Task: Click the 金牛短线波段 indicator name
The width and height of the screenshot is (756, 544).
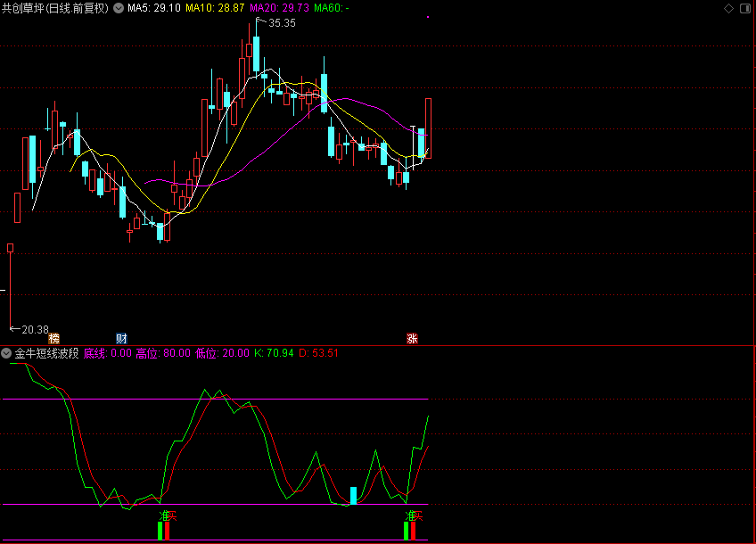Action: point(46,353)
